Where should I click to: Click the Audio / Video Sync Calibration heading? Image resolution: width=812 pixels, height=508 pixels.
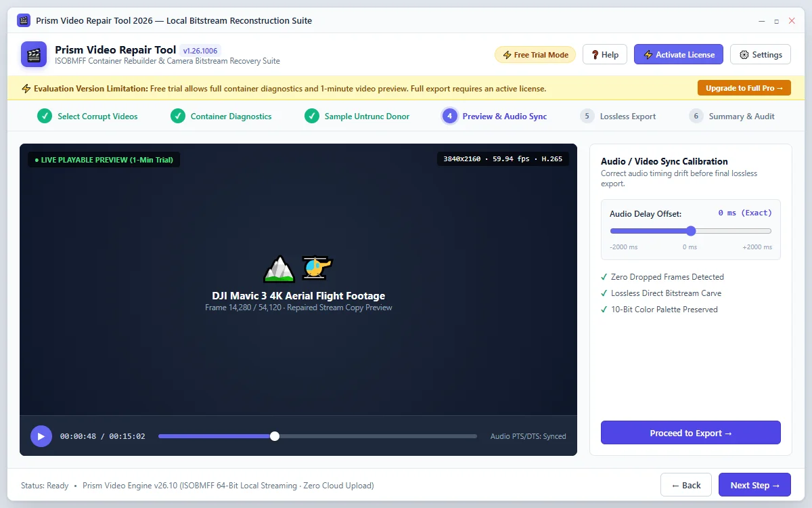click(664, 161)
